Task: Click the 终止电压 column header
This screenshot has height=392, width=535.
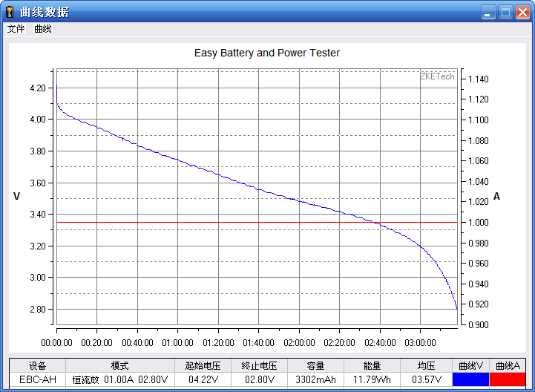Action: [x=259, y=366]
